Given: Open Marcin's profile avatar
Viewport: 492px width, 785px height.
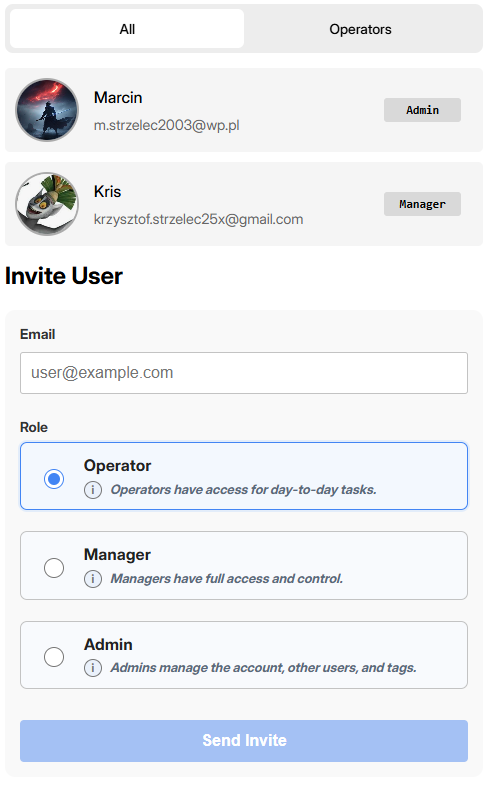Looking at the screenshot, I should click(47, 110).
